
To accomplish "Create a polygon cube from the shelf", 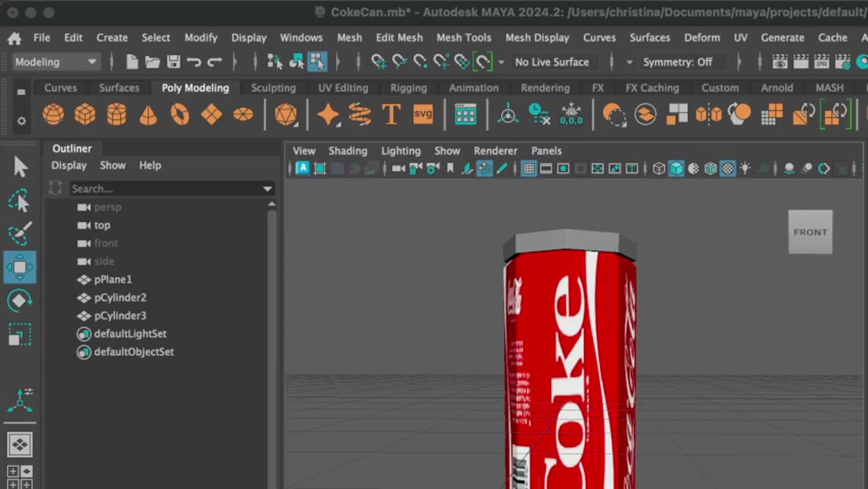I will 85,114.
